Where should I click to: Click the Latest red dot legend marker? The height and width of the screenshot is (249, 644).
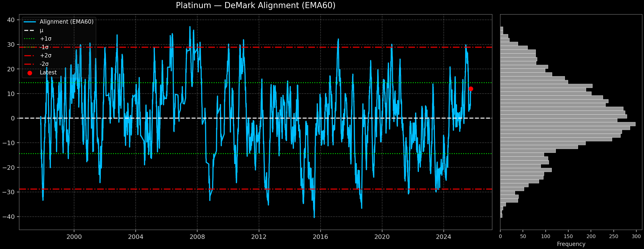click(30, 73)
